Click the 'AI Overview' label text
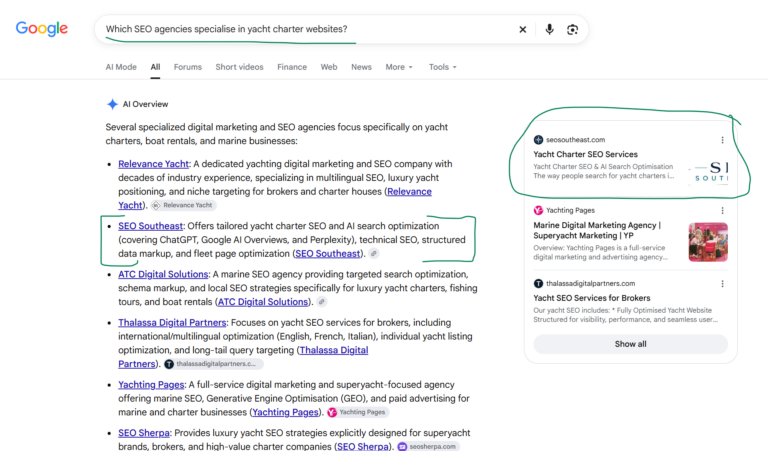 [x=145, y=104]
